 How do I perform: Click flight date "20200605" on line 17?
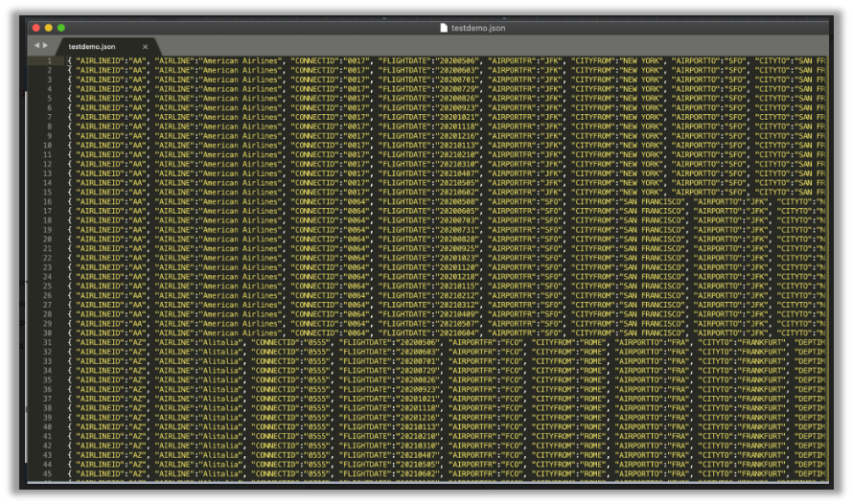pos(457,211)
